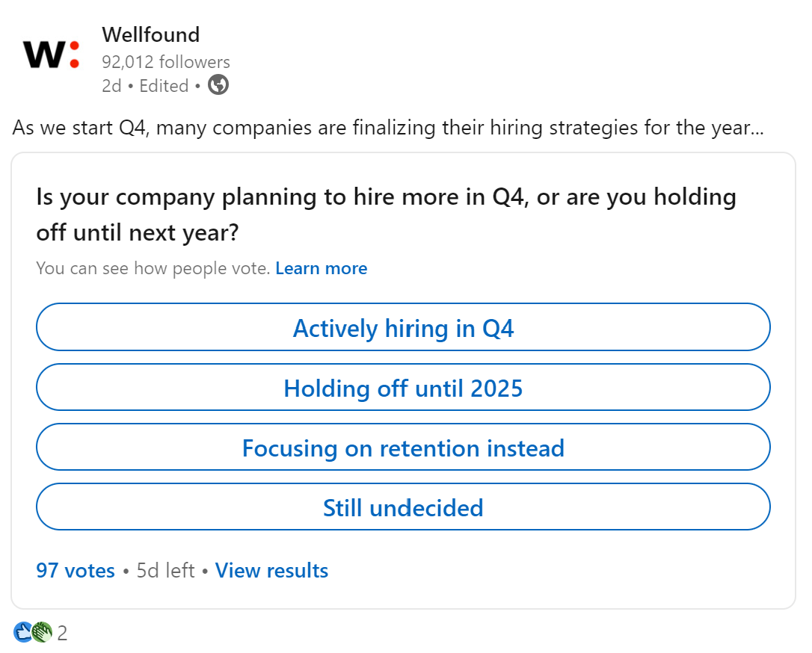
Task: Click the globe public visibility icon
Action: 218,85
